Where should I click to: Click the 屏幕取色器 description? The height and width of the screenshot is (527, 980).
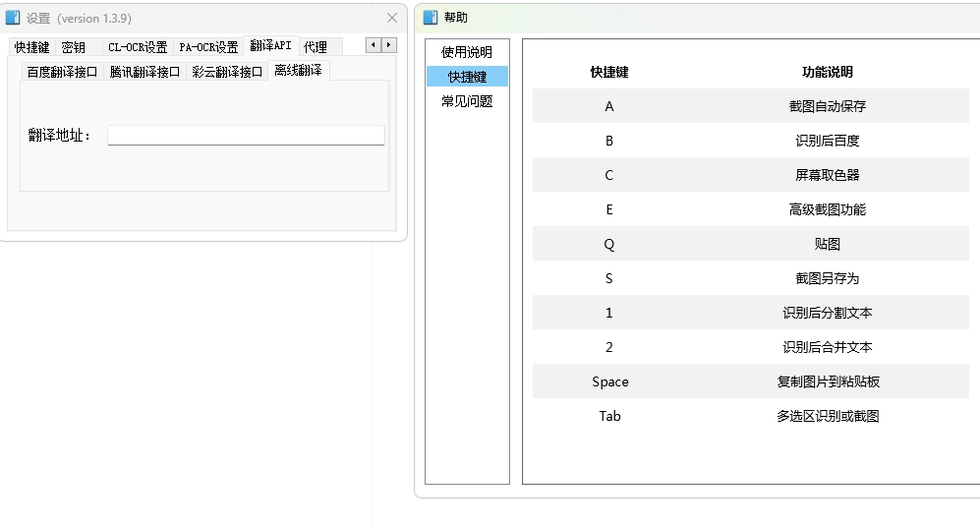(x=827, y=175)
